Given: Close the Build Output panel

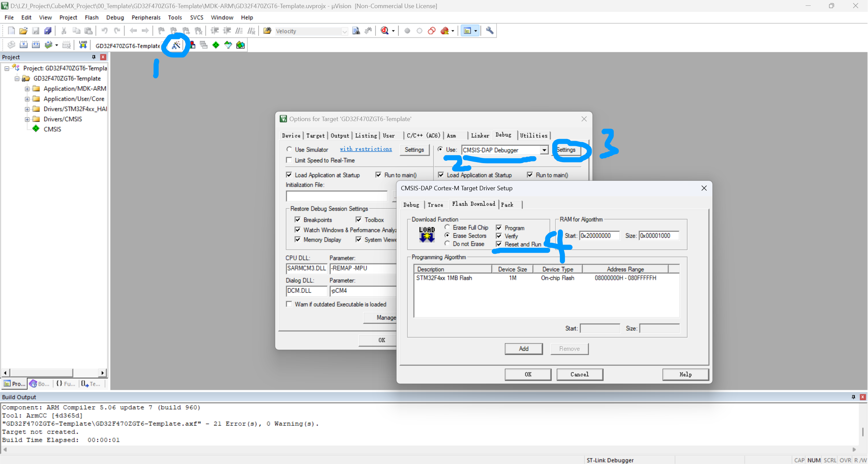Looking at the screenshot, I should pyautogui.click(x=863, y=397).
